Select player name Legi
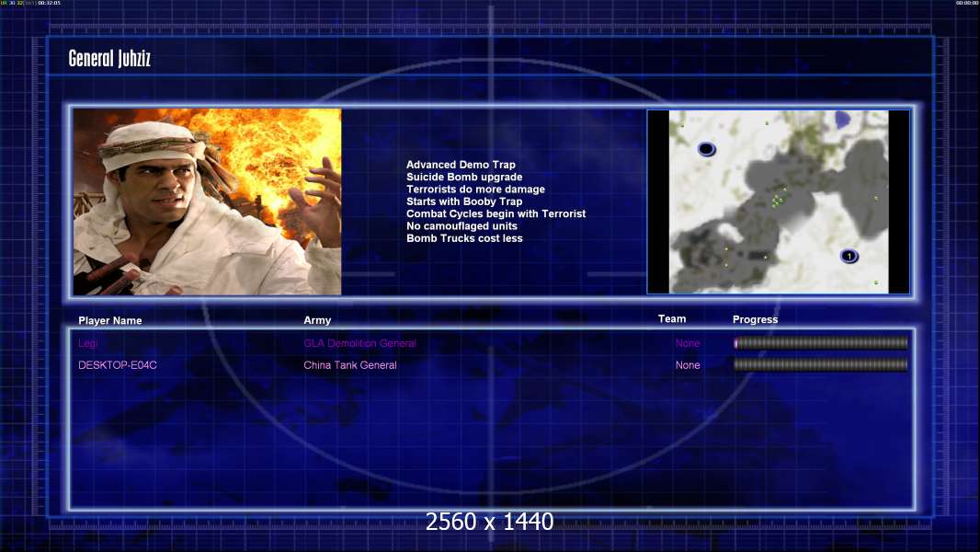 [x=88, y=343]
